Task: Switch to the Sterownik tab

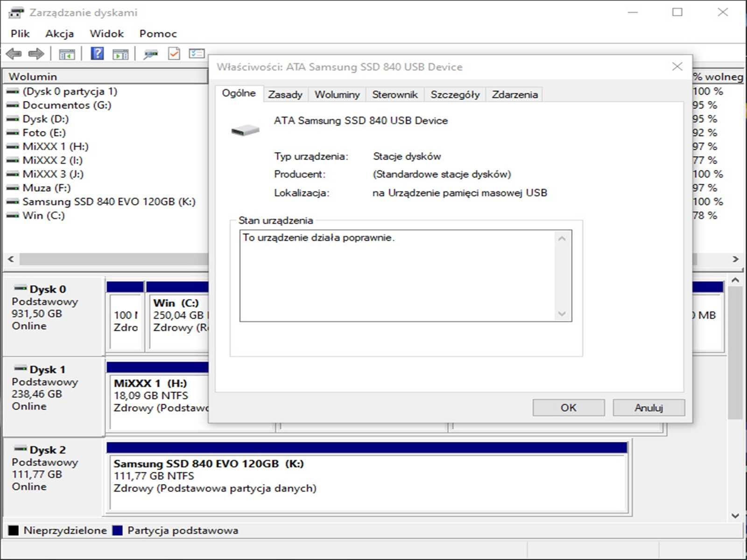Action: coord(395,95)
